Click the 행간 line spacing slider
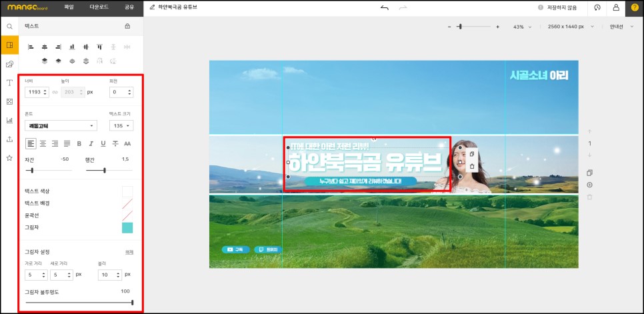Viewport: 644px width, 314px height. [x=109, y=170]
